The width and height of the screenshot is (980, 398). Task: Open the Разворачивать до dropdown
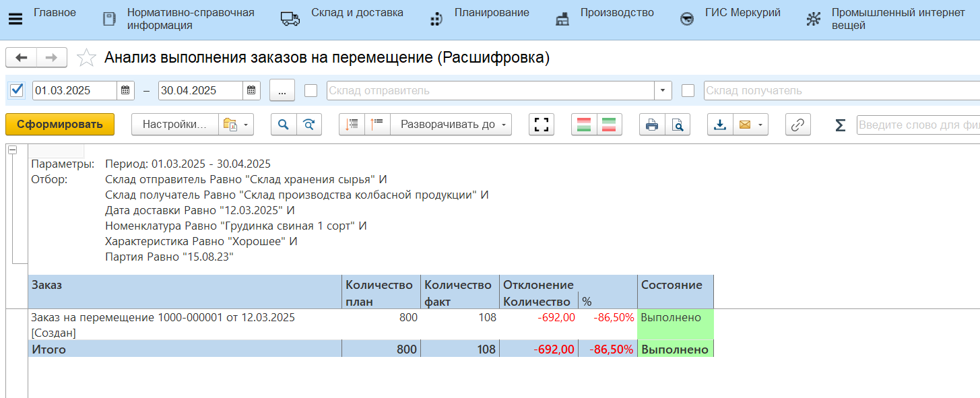point(451,125)
